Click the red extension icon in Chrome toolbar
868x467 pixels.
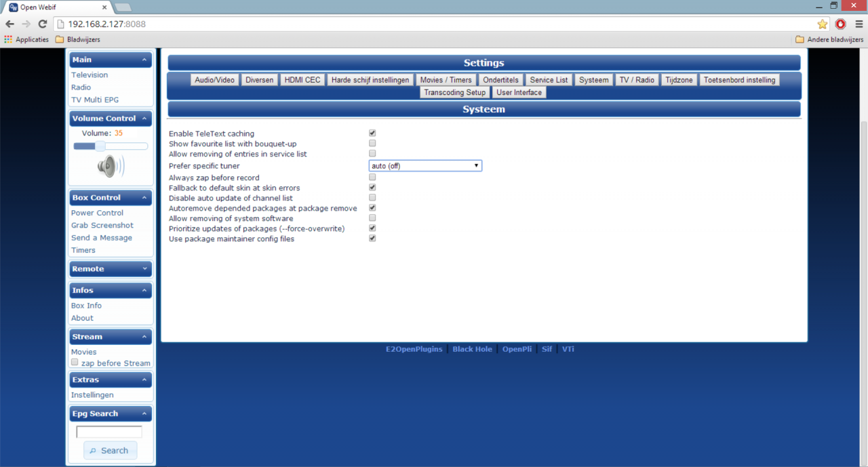[841, 24]
